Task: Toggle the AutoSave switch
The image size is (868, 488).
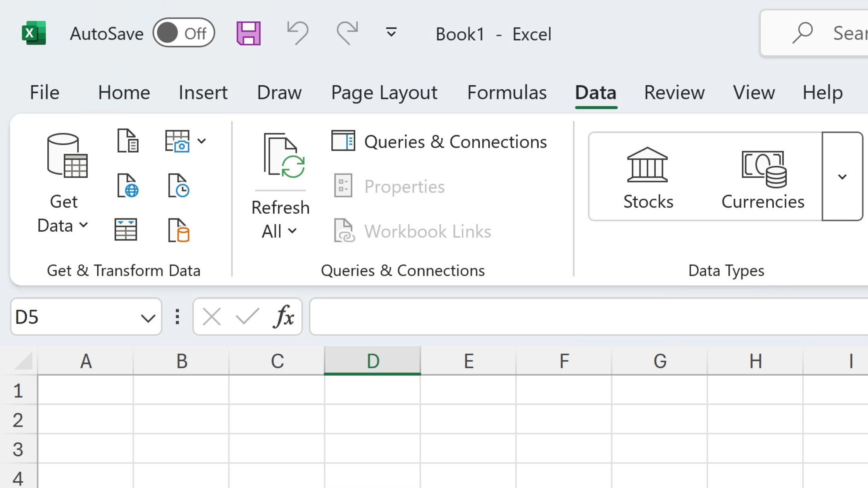Action: [x=184, y=33]
